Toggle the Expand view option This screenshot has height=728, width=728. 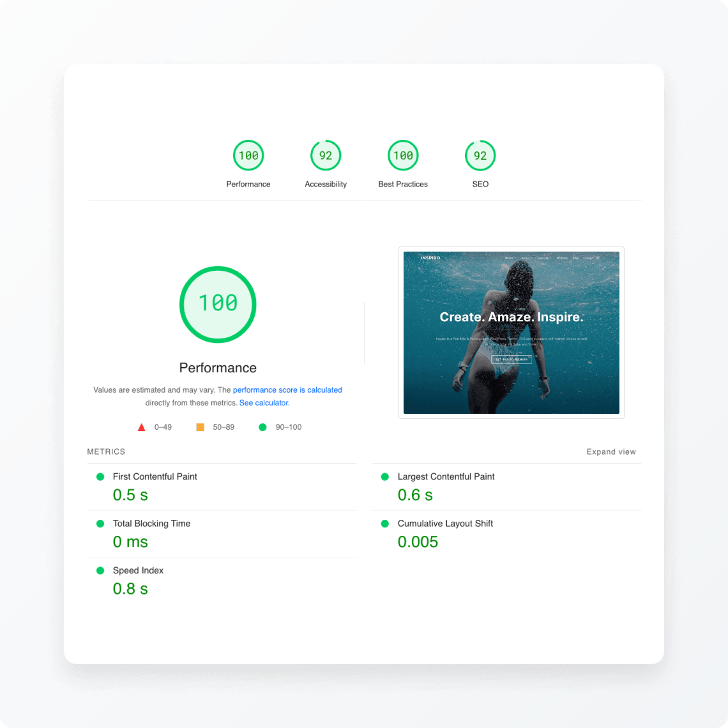[x=611, y=451]
